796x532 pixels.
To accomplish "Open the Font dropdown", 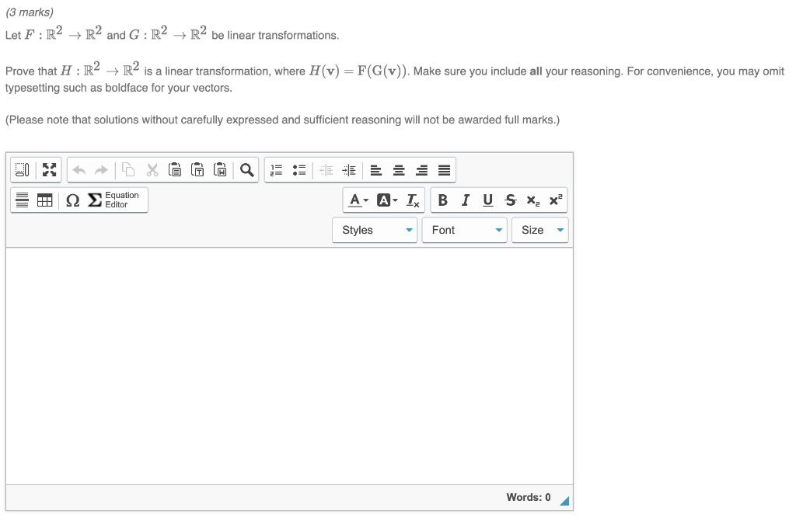I will 464,230.
